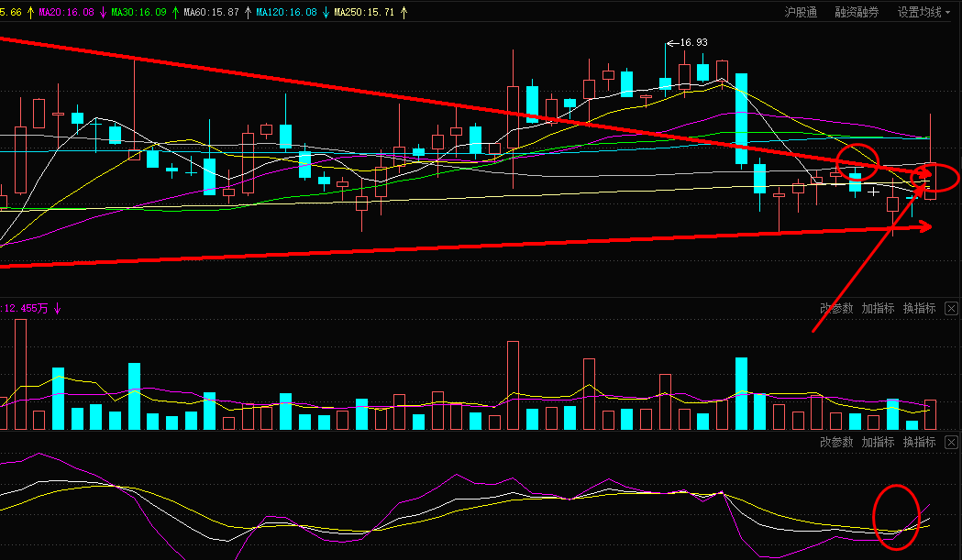962x560 pixels.
Task: Open the 设置均线 dropdown menu
Action: (x=923, y=12)
